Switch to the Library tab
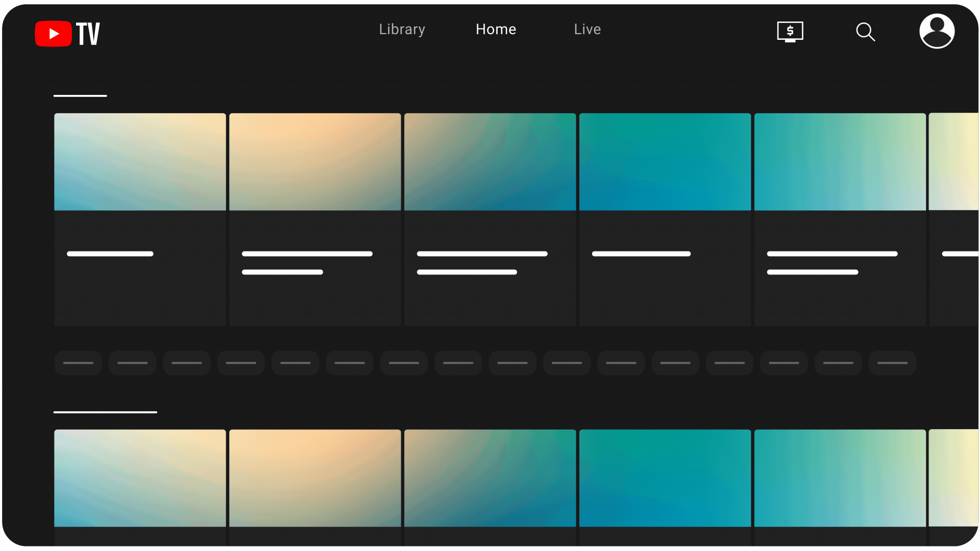The width and height of the screenshot is (980, 551). 402,30
